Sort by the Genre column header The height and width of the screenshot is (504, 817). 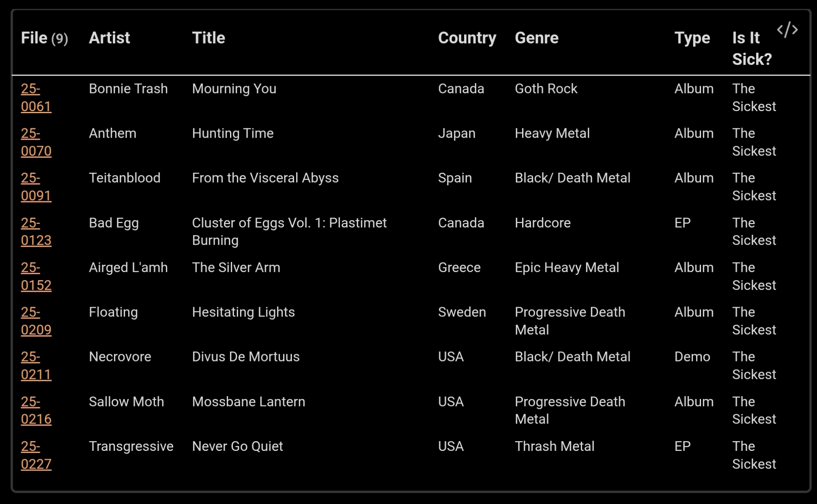coord(536,38)
